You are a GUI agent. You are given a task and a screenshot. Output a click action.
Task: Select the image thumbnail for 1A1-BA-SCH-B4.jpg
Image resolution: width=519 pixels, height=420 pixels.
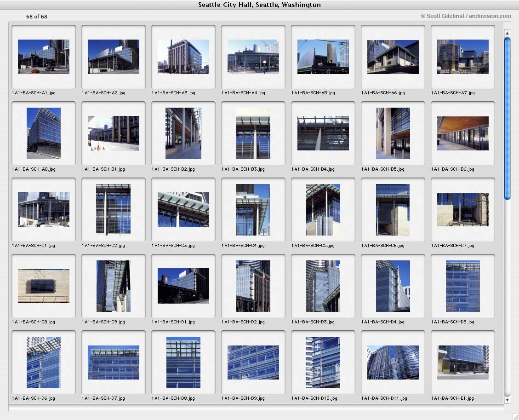323,133
